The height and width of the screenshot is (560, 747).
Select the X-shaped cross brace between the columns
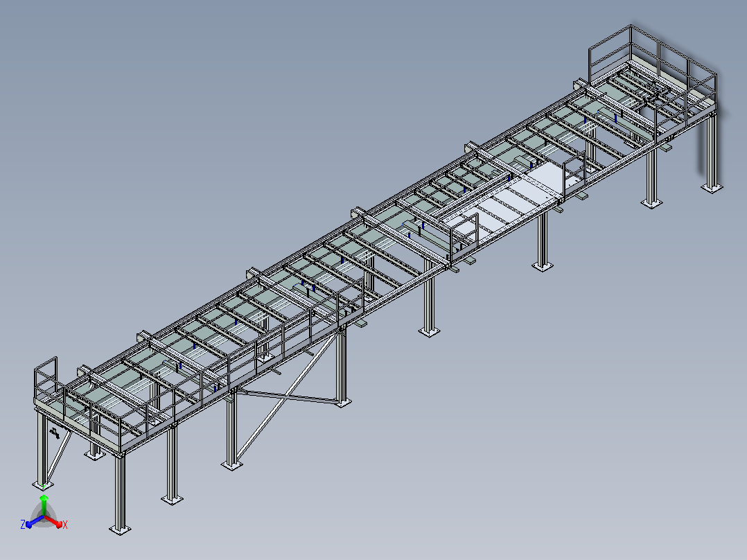(286, 397)
